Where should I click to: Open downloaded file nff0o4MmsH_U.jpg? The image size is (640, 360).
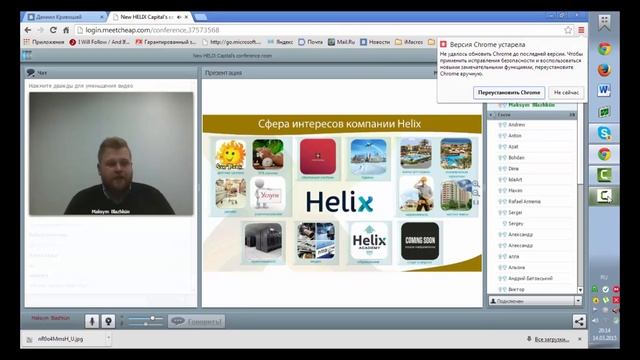[60, 339]
